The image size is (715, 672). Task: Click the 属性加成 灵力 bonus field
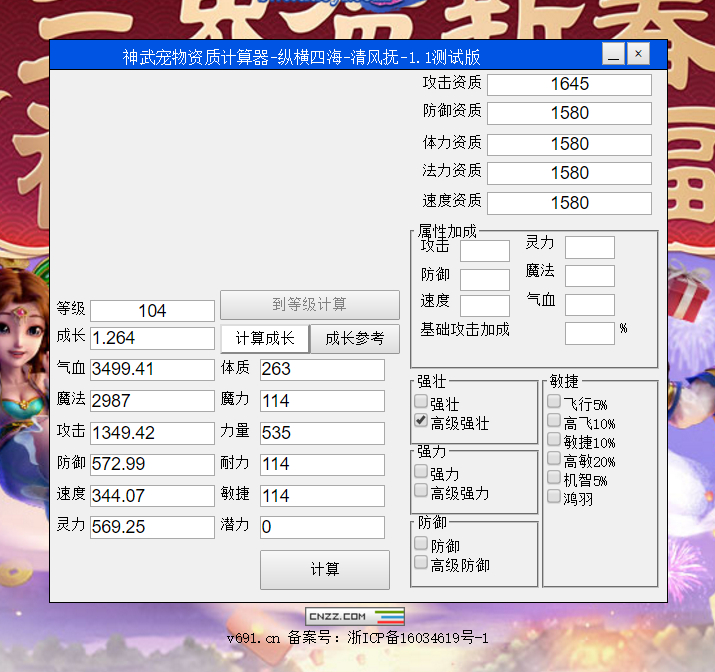(590, 247)
